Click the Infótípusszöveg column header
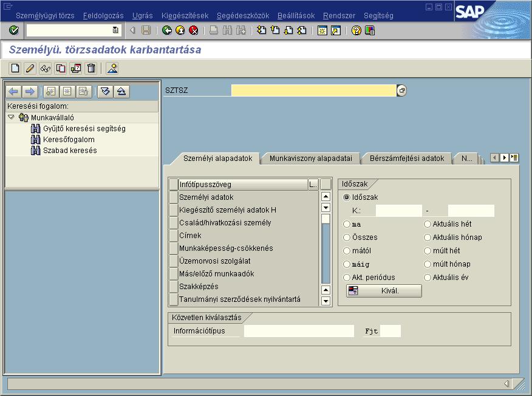This screenshot has width=532, height=396. pyautogui.click(x=243, y=184)
